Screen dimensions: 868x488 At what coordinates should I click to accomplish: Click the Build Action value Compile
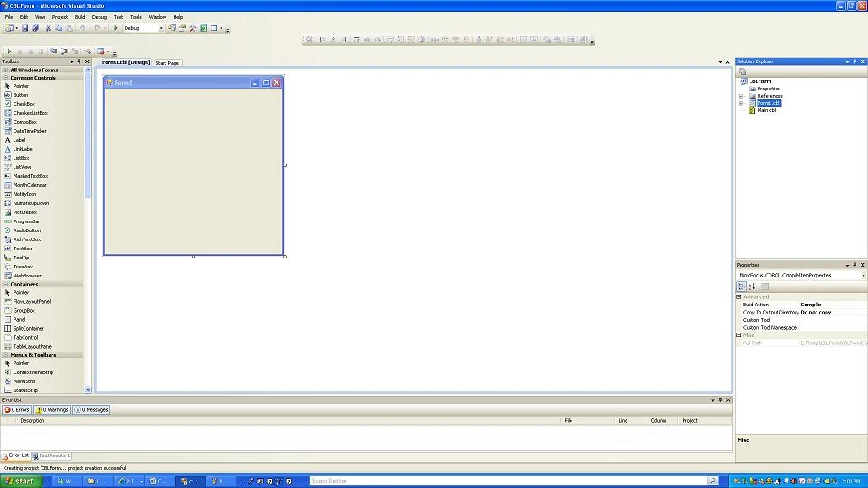[x=810, y=305]
